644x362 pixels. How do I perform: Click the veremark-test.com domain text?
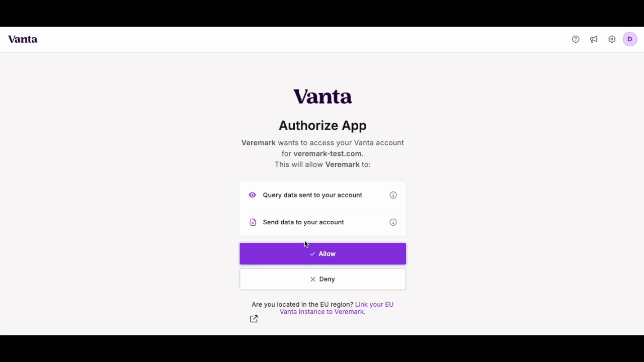tap(328, 154)
